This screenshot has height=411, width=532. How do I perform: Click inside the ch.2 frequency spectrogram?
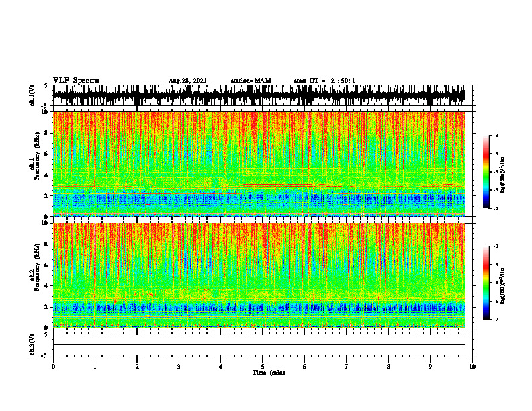(259, 275)
